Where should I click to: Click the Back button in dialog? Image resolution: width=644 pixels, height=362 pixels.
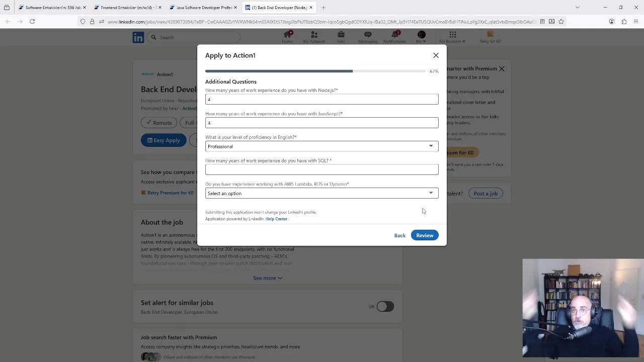(399, 235)
